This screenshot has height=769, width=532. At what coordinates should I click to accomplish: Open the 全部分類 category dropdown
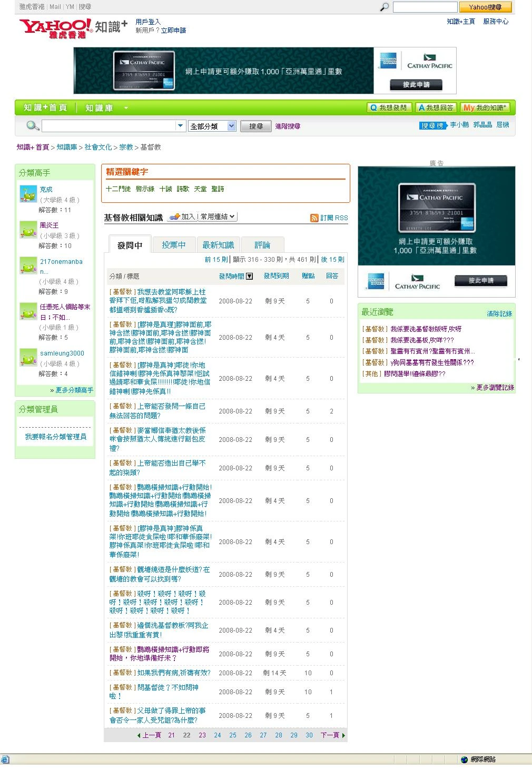click(212, 126)
